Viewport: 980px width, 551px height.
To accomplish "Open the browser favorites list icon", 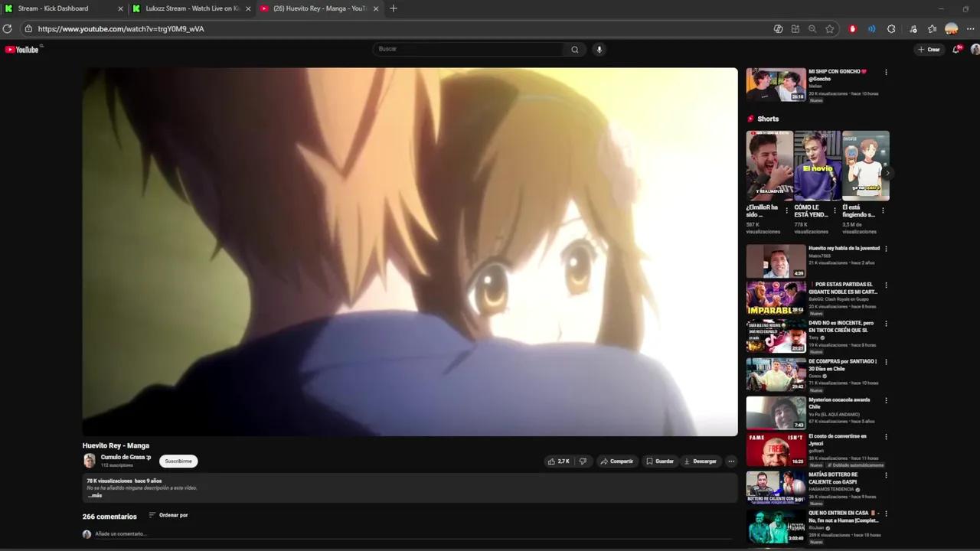I will pyautogui.click(x=932, y=29).
